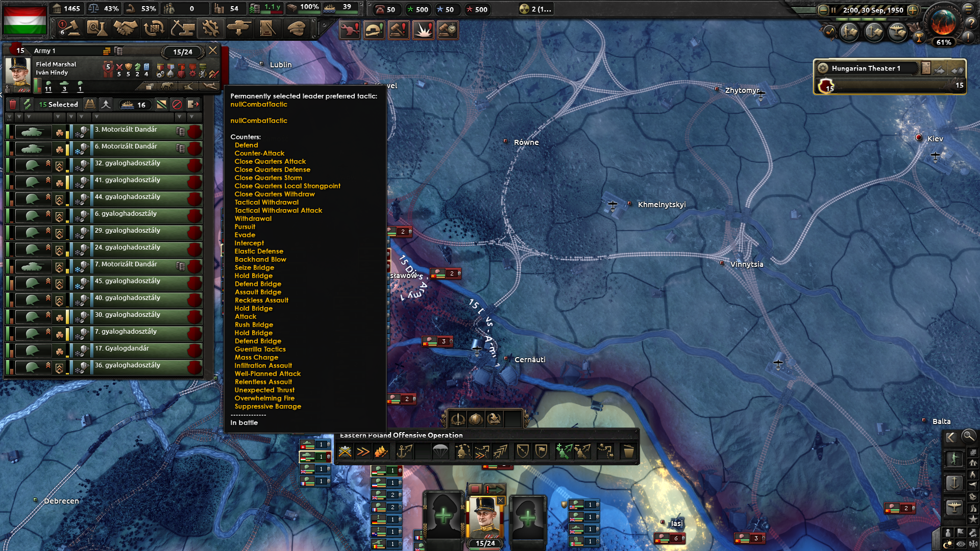The height and width of the screenshot is (551, 980).
Task: Increase game speed with plus button
Action: pyautogui.click(x=913, y=10)
